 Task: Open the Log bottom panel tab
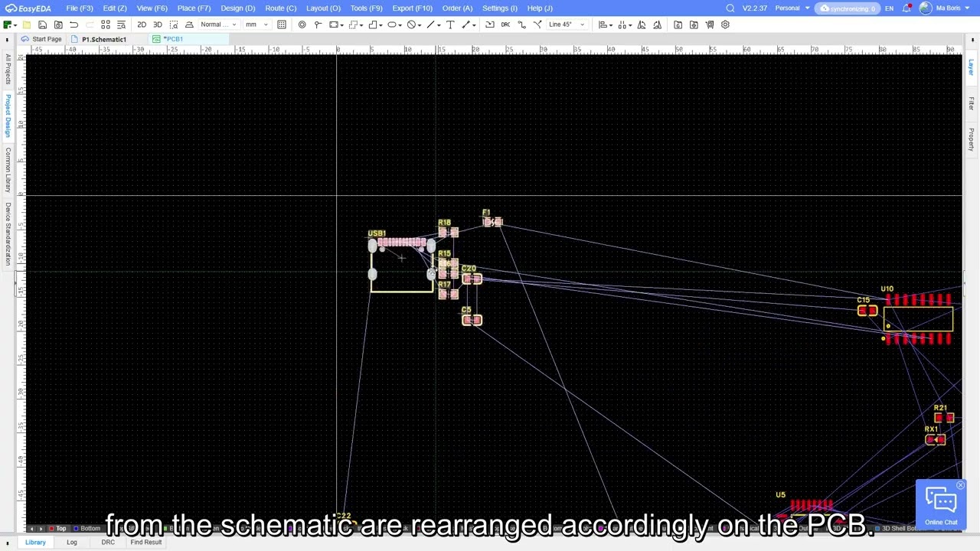point(71,542)
